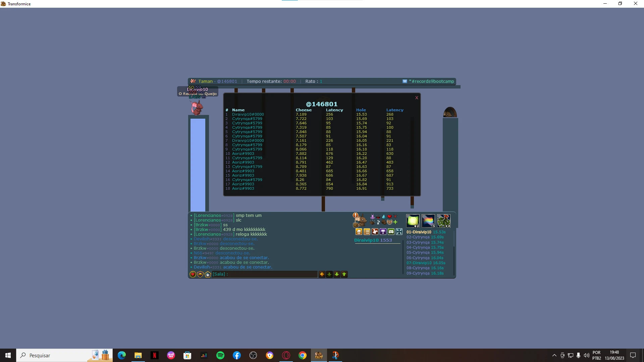The width and height of the screenshot is (644, 362).
Task: Open the home/house menu button
Action: (x=359, y=232)
